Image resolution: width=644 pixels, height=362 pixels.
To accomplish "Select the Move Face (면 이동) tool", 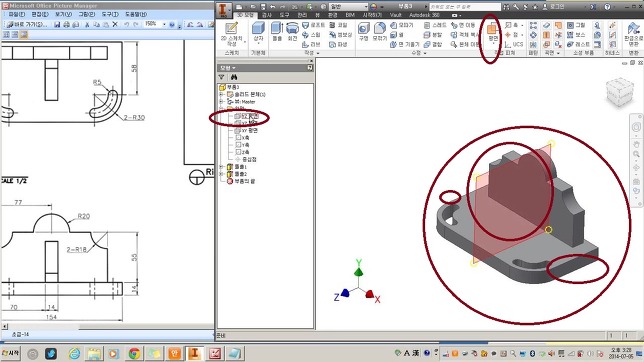I will [462, 25].
